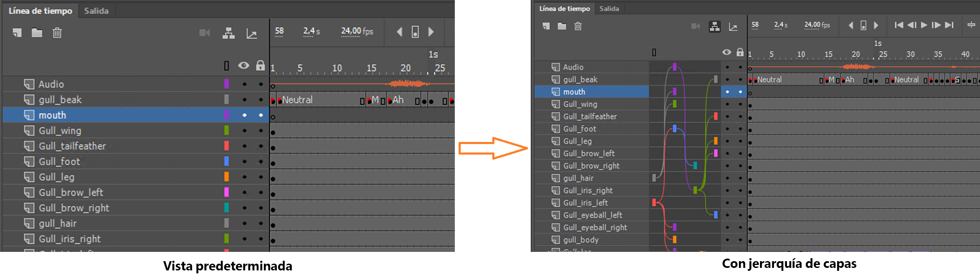Open the Salida tab in the right panel
Viewport: 980px width, 278px height.
coord(609,8)
